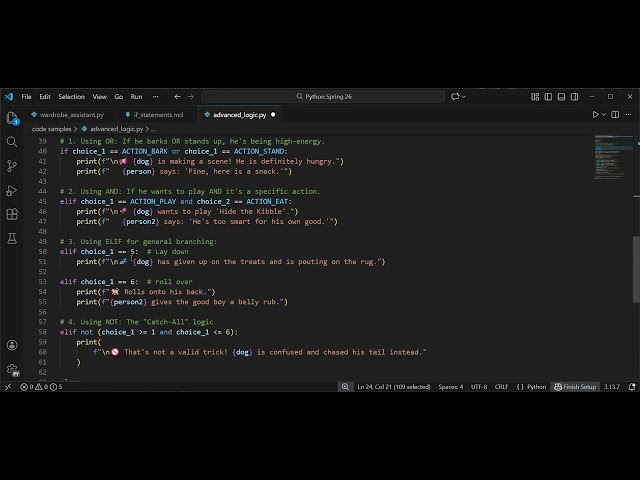Toggle the bottom Panel

tap(561, 97)
